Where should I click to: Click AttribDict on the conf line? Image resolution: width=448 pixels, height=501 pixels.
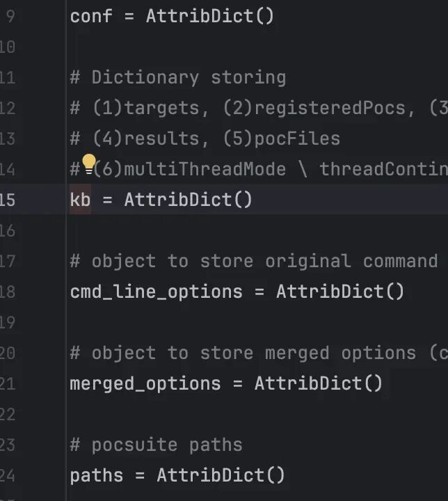200,16
